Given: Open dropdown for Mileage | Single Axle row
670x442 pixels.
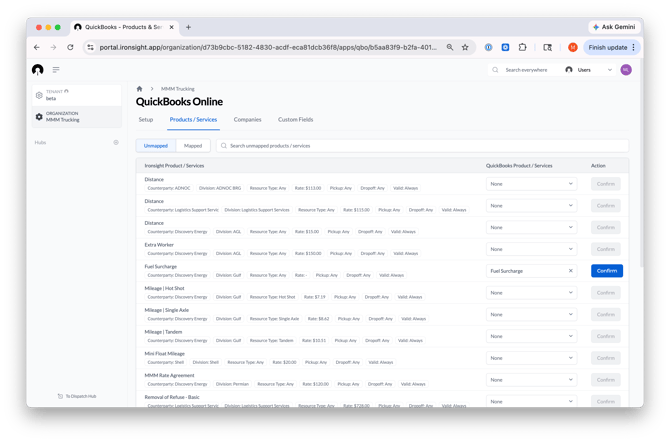Looking at the screenshot, I should click(x=532, y=315).
